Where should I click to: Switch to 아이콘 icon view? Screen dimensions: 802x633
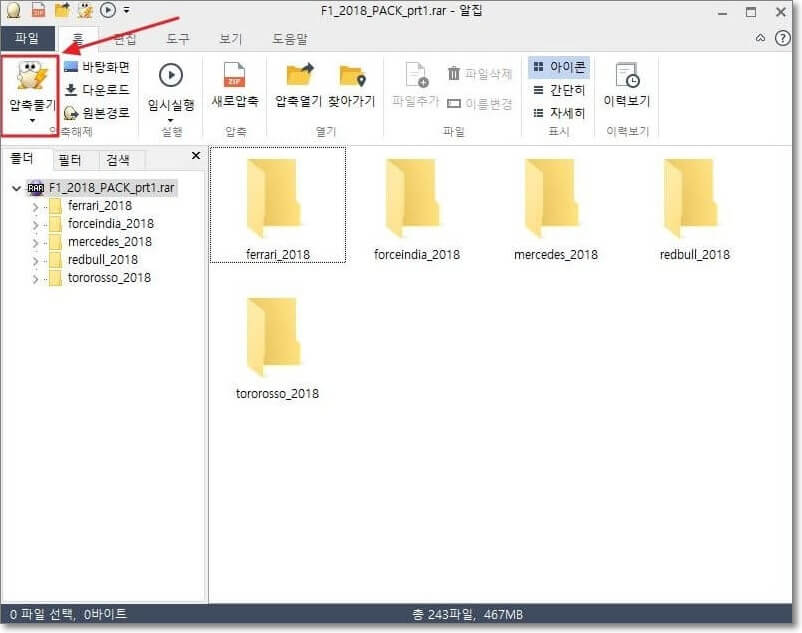click(559, 67)
